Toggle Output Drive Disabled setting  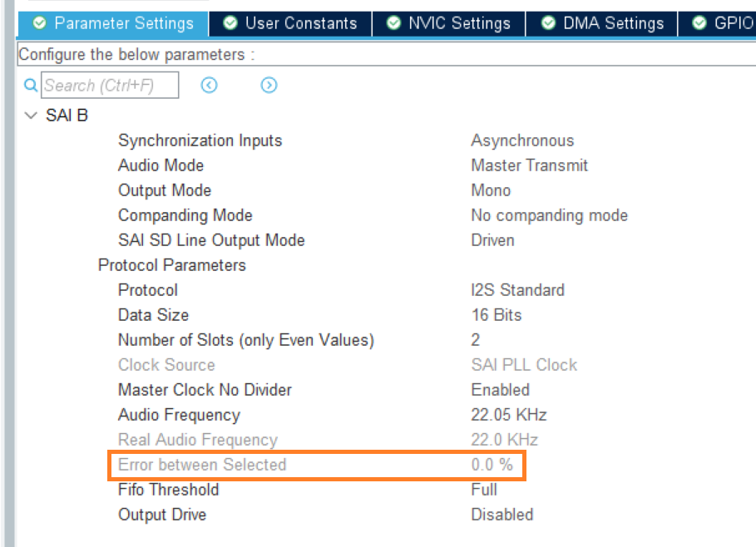[x=502, y=515]
